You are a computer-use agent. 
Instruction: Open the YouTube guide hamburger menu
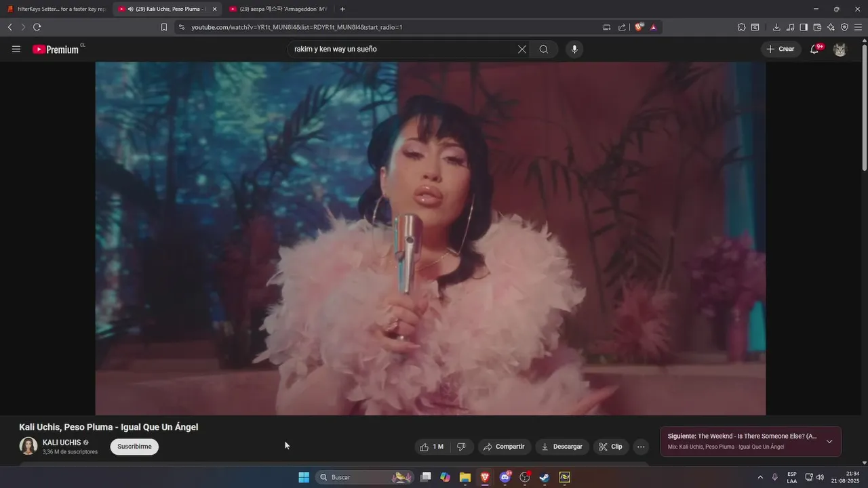coord(16,49)
